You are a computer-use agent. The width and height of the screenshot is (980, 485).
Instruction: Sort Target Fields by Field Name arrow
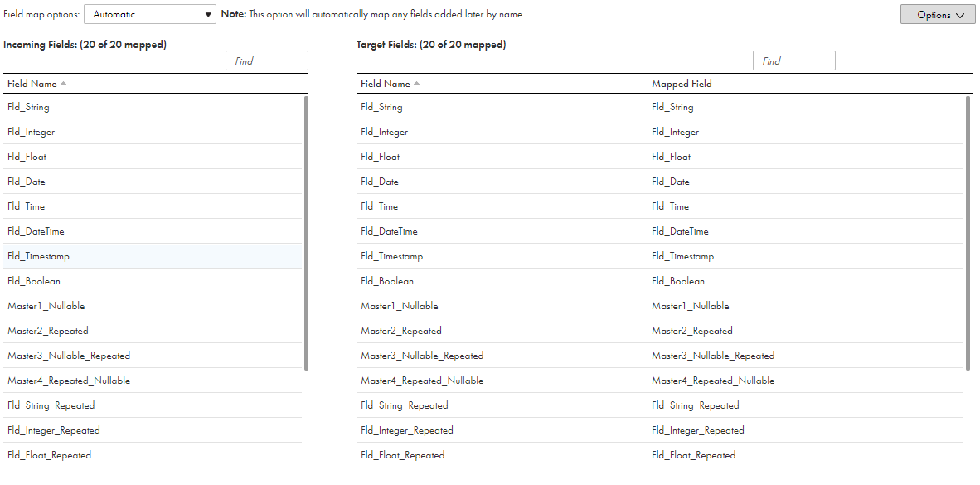click(x=417, y=84)
